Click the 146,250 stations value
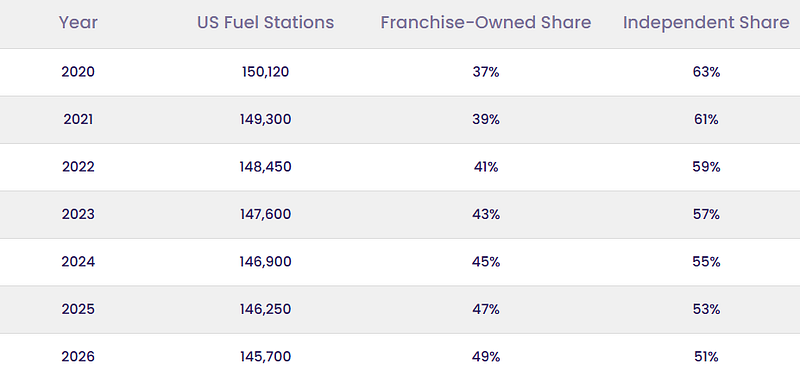Image resolution: width=800 pixels, height=375 pixels. point(265,309)
